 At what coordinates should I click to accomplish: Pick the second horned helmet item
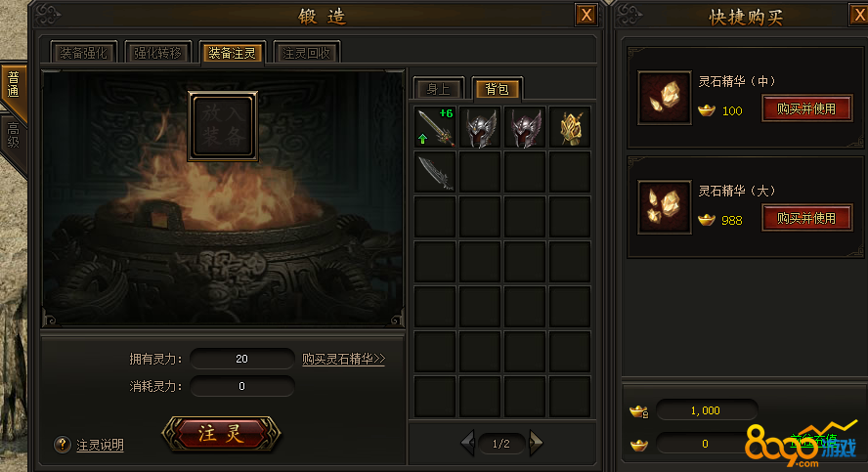[525, 127]
